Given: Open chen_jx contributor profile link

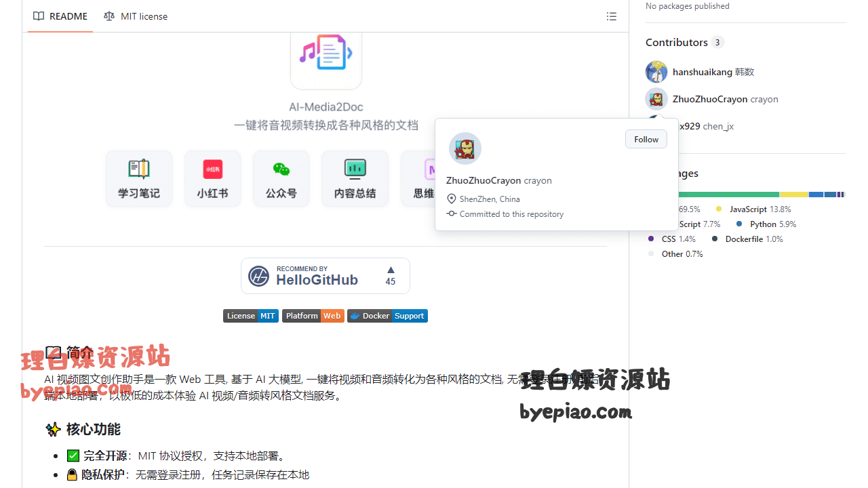Looking at the screenshot, I should (x=707, y=126).
